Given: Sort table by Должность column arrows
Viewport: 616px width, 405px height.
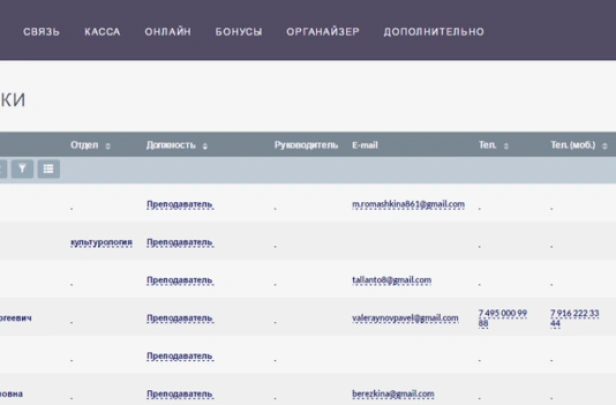Looking at the screenshot, I should tap(205, 146).
